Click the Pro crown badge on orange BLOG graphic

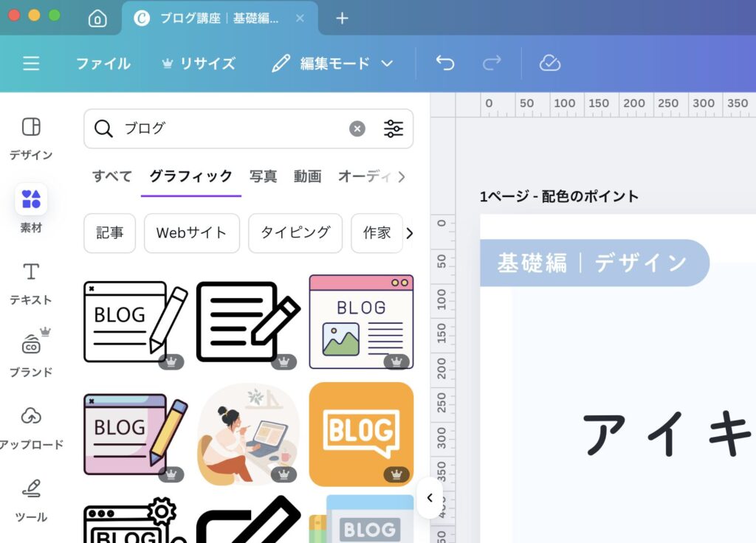click(396, 474)
